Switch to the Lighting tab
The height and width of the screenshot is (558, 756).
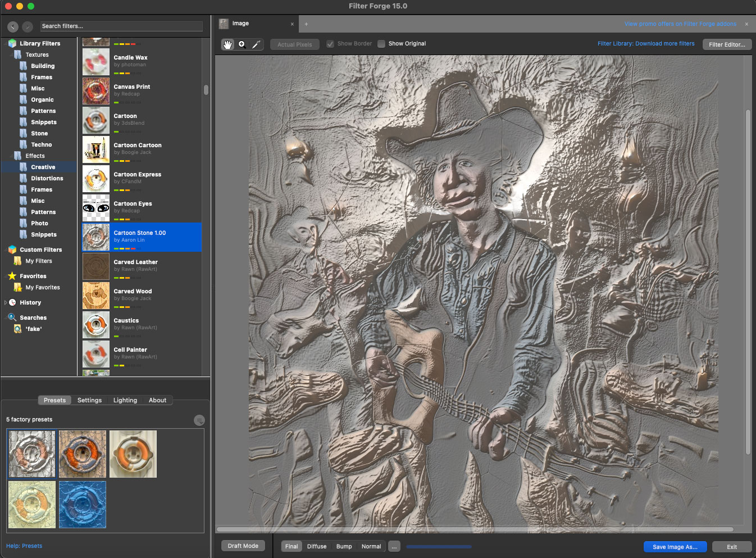pos(125,400)
